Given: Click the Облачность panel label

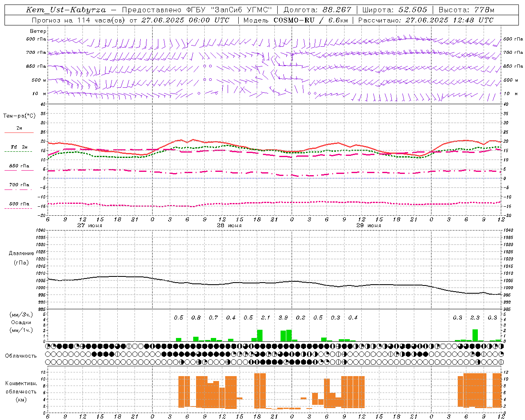Looking at the screenshot, I should coord(21,356).
